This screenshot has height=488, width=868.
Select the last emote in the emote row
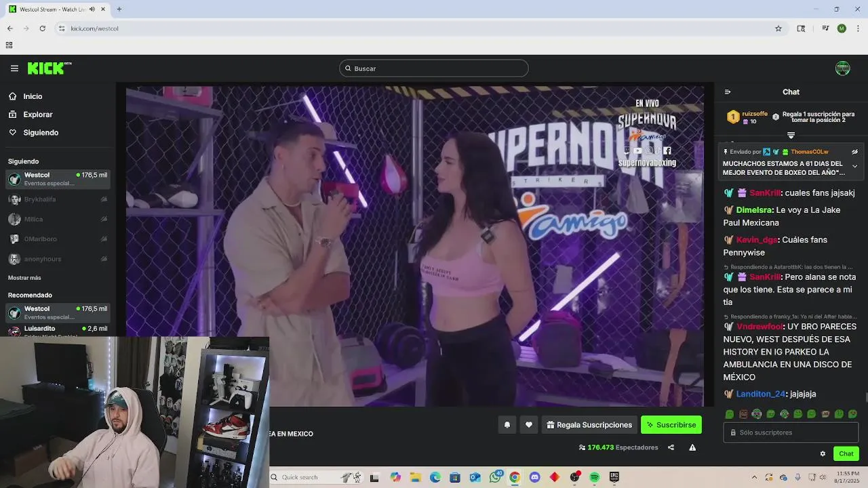tap(852, 414)
